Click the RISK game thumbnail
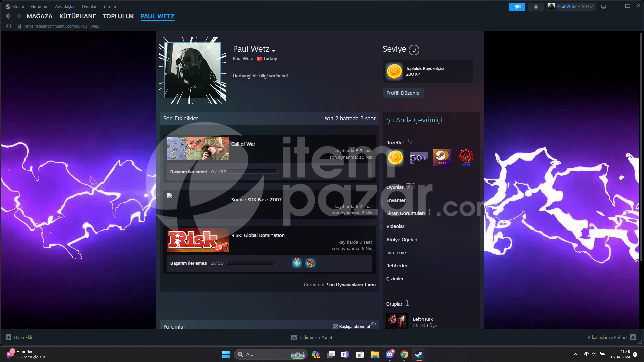 pos(198,240)
